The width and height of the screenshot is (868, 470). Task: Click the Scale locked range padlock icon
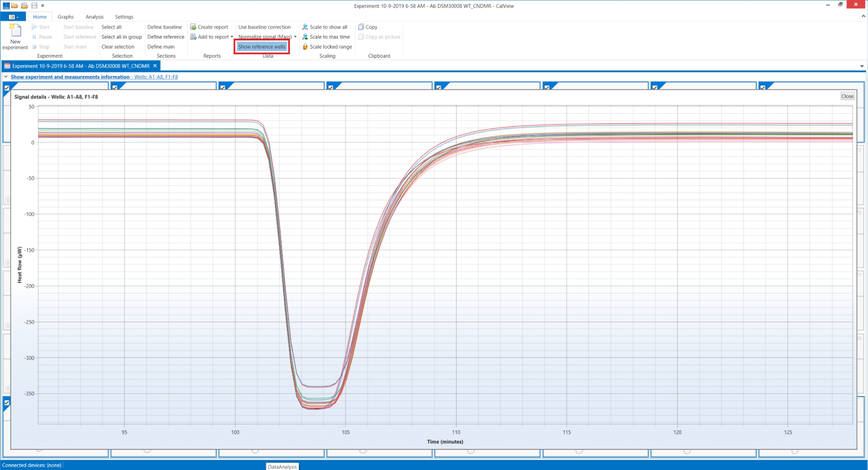pos(305,47)
